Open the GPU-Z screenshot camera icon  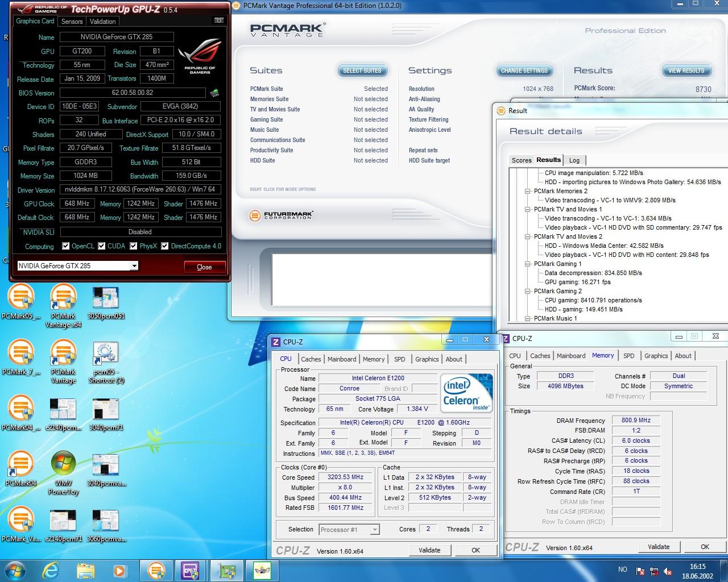click(x=219, y=21)
